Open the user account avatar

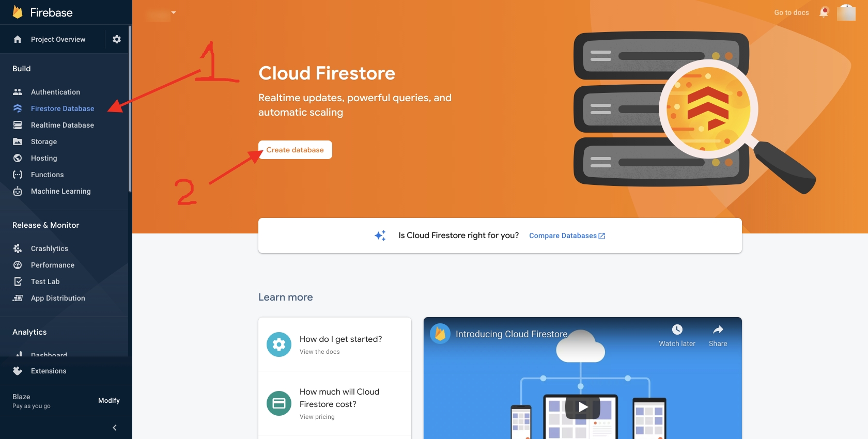846,12
